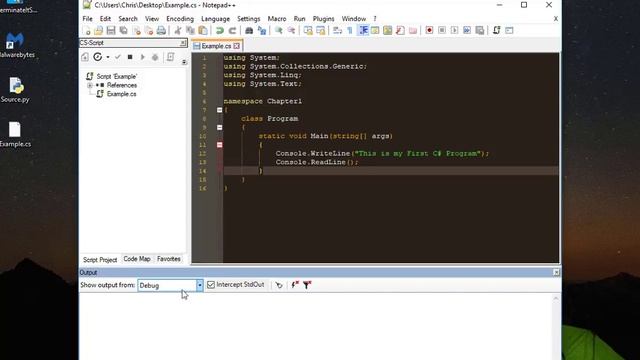Open the Encoding menu
The image size is (640, 360).
(x=180, y=19)
